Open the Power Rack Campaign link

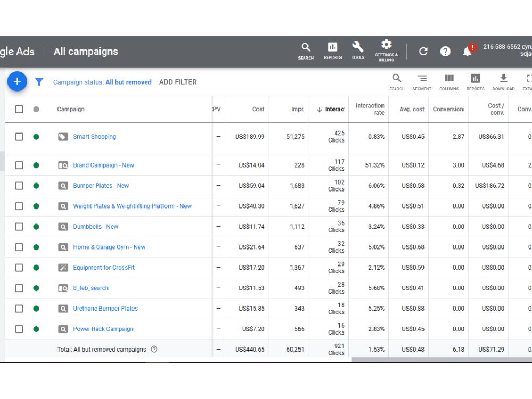(103, 329)
